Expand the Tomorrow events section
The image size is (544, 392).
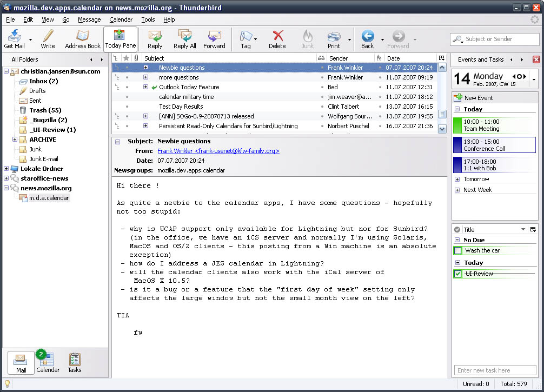pos(457,179)
